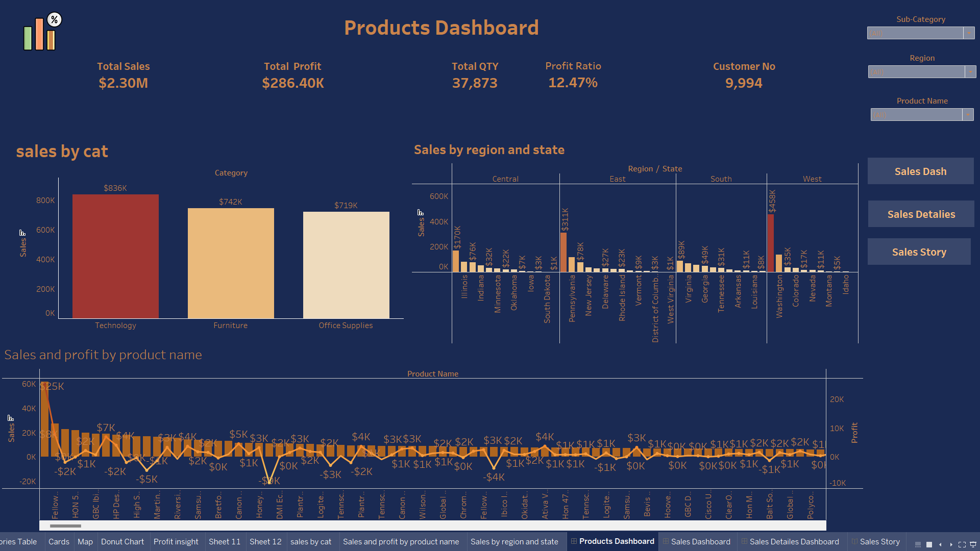Image resolution: width=980 pixels, height=551 pixels.
Task: Click the Sales Story navigation button
Action: (x=919, y=252)
